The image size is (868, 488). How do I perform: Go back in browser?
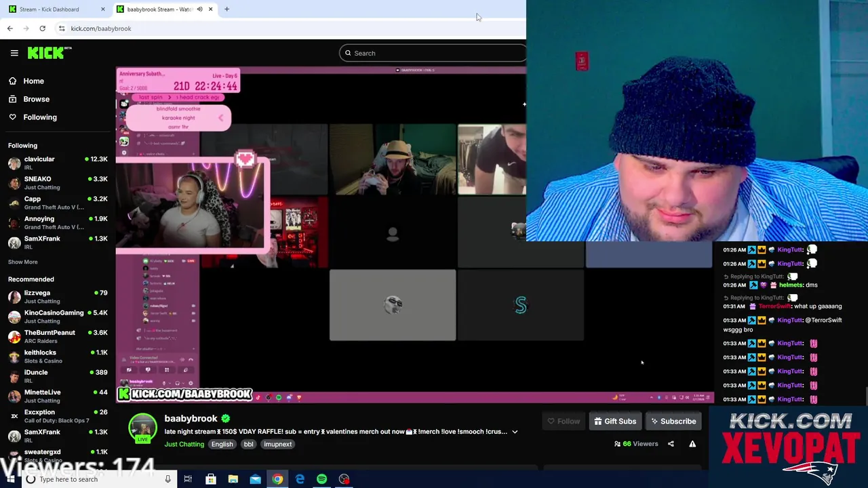pyautogui.click(x=10, y=28)
